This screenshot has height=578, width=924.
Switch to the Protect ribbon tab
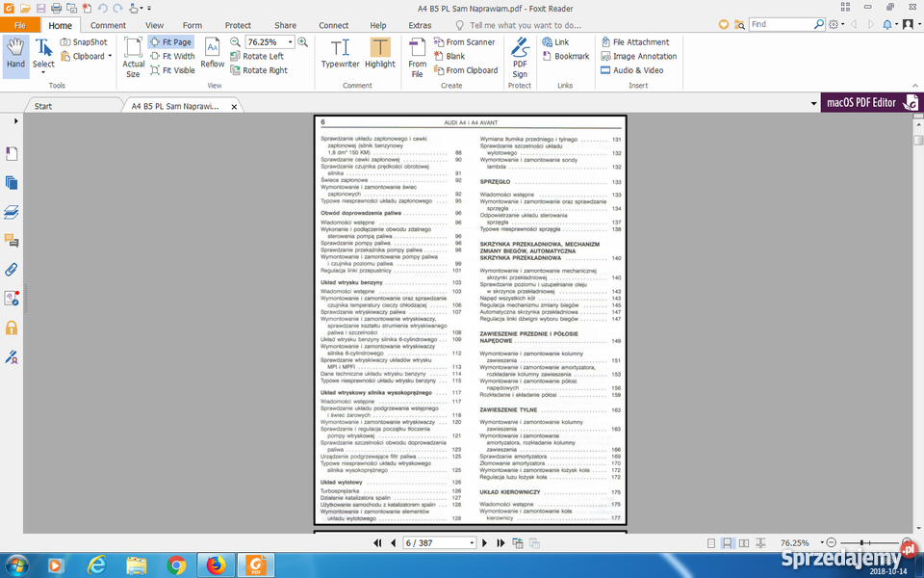(x=238, y=25)
